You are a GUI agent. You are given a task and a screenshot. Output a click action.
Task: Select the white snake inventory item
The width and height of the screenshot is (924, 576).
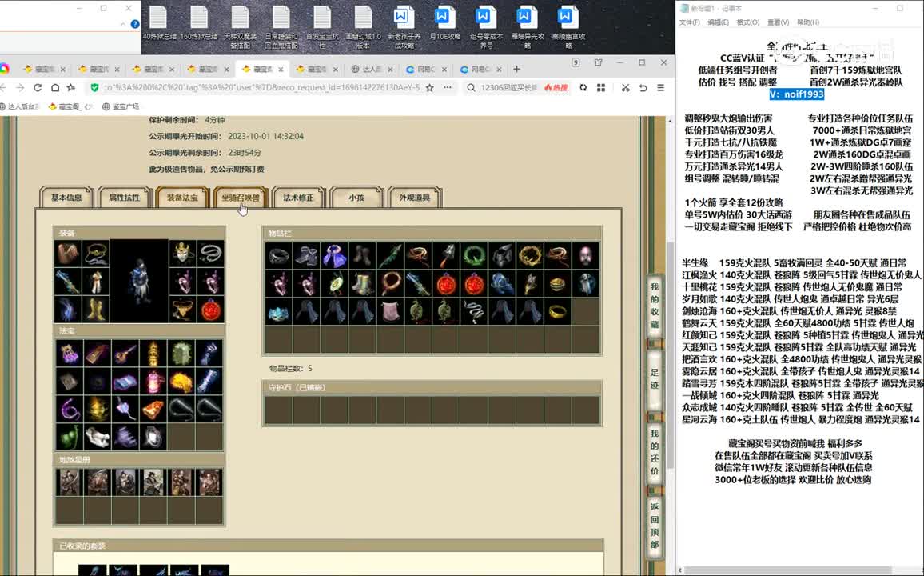474,311
